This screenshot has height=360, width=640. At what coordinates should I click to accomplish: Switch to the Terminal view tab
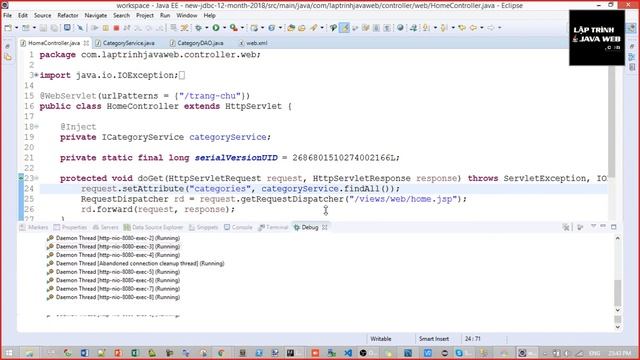pos(273,227)
